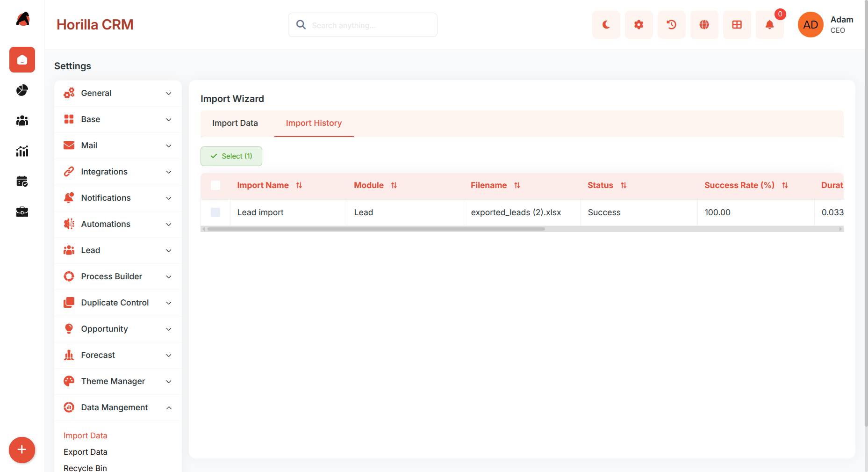Sort by Filename column arrows
The height and width of the screenshot is (472, 868).
(517, 185)
